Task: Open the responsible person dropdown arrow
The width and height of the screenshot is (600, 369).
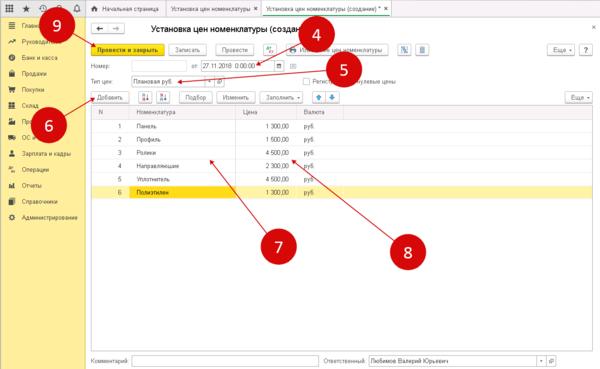Action: (541, 361)
